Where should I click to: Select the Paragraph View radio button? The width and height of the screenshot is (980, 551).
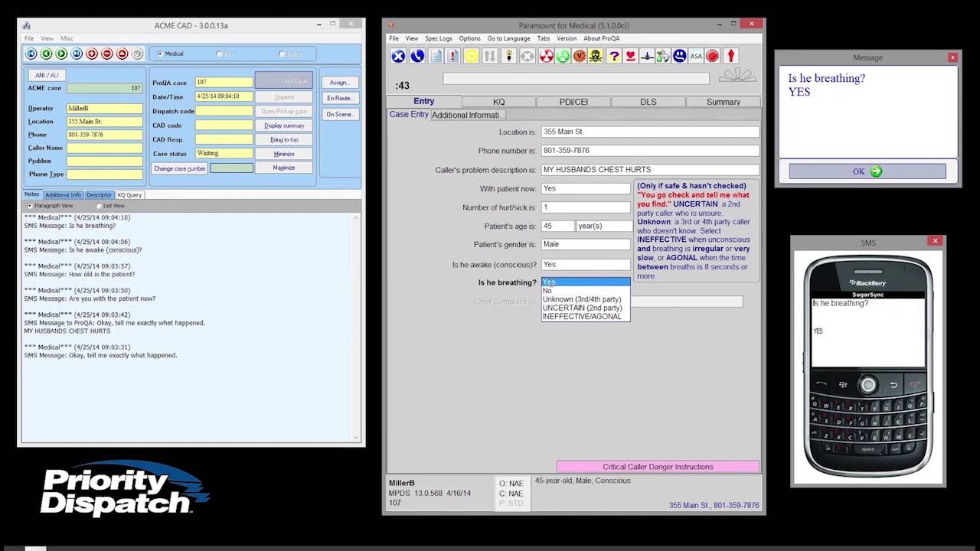(30, 206)
